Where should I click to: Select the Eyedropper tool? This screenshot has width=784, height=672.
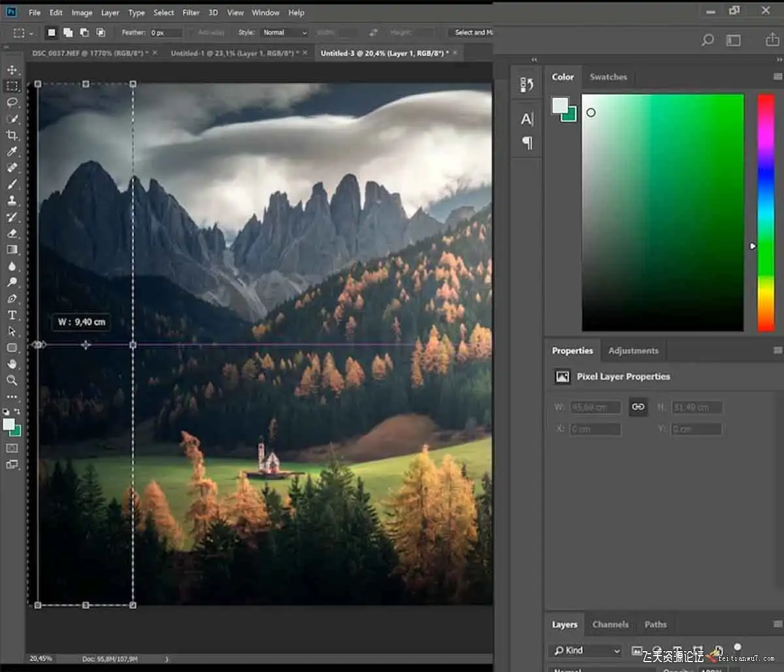pyautogui.click(x=12, y=152)
